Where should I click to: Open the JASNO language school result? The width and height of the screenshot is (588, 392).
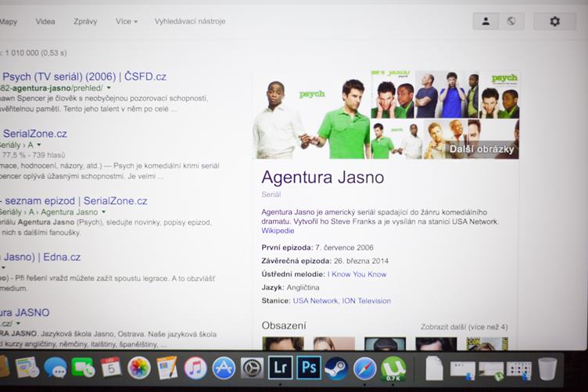point(25,312)
